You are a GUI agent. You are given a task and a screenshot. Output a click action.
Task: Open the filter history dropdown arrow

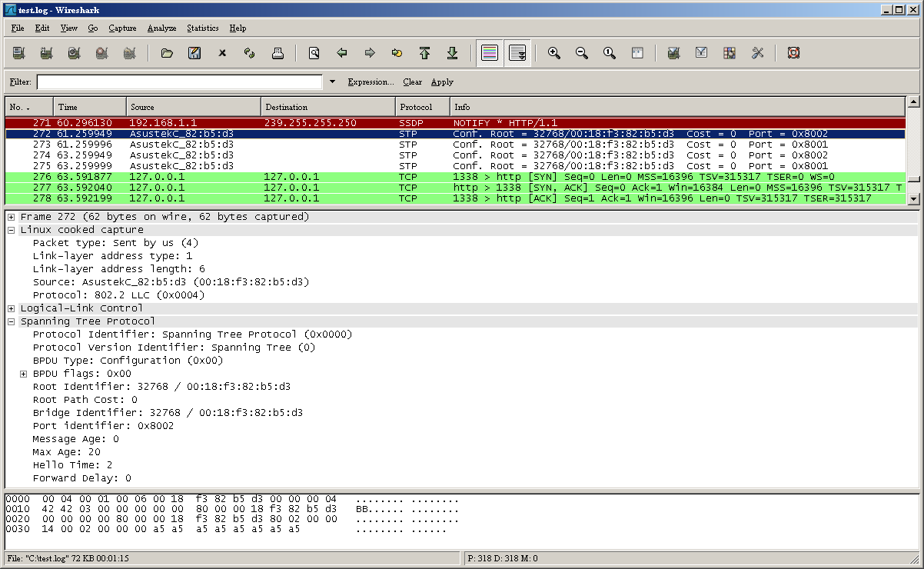[x=332, y=82]
